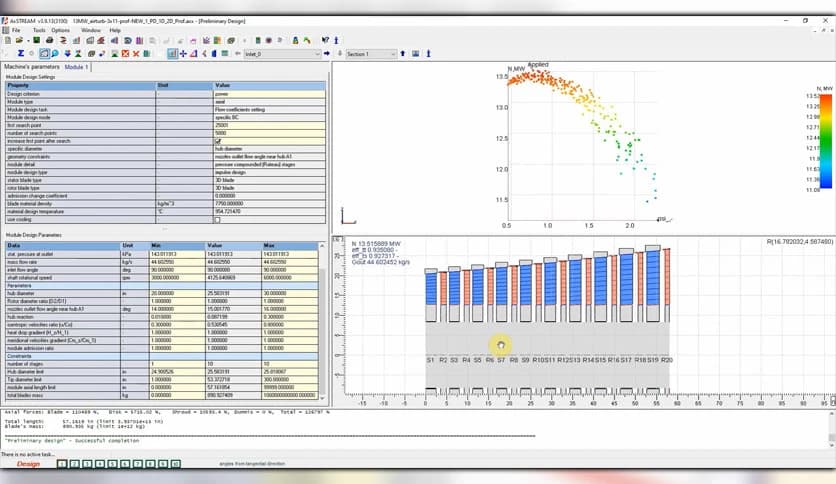The height and width of the screenshot is (484, 836).
Task: Click the Property column header
Action: (81, 86)
